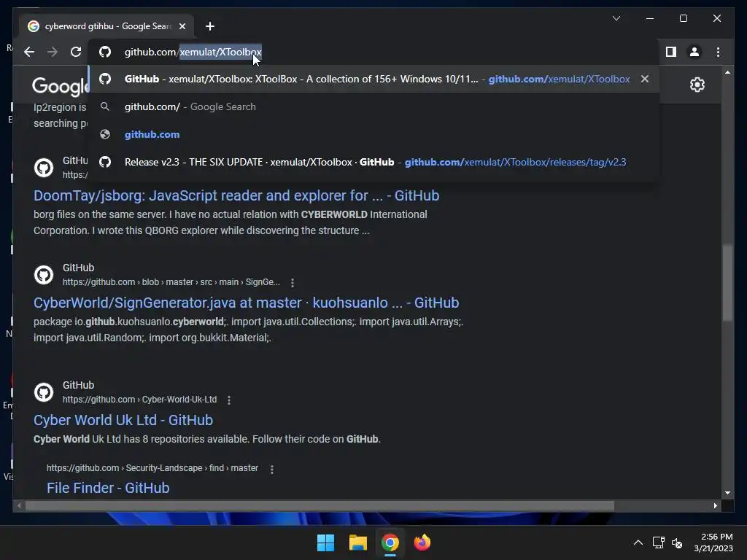This screenshot has height=560, width=747.
Task: Click GitHub favicon of DoomTay result
Action: (x=44, y=168)
